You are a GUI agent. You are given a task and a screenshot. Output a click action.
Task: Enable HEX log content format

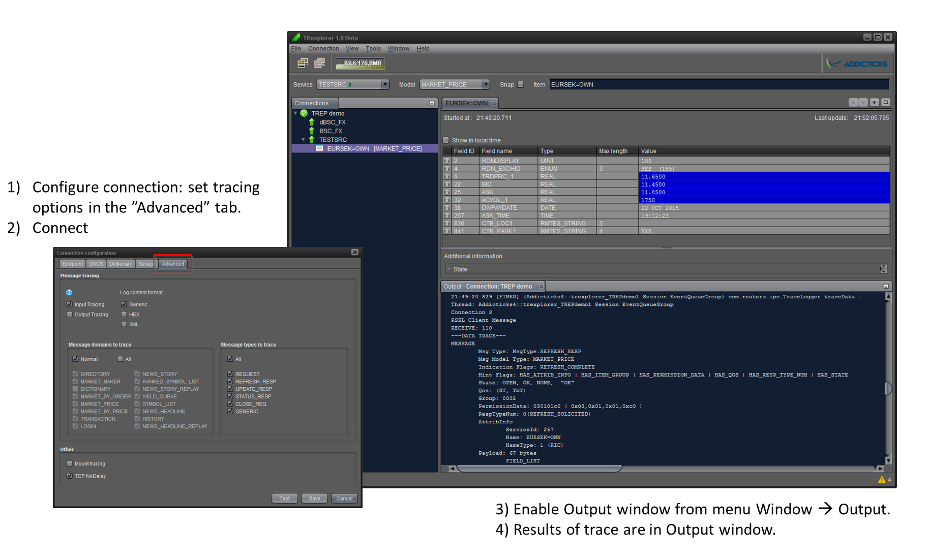click(x=124, y=315)
